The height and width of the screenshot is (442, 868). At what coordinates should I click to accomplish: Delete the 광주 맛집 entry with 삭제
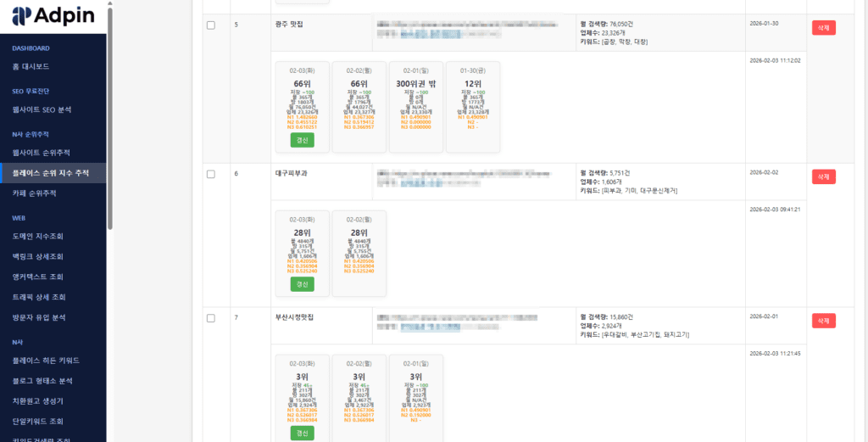click(x=823, y=28)
